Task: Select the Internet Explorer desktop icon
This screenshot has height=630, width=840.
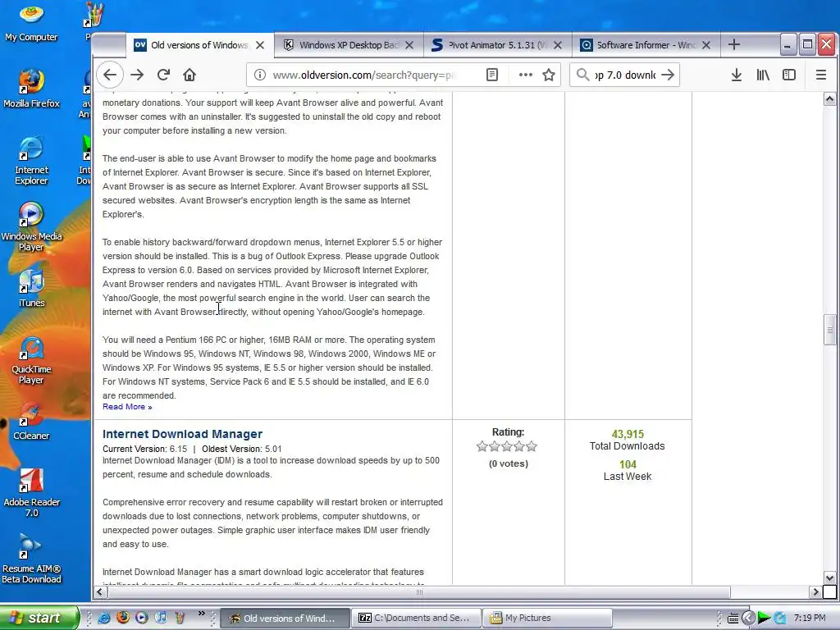Action: (31, 161)
